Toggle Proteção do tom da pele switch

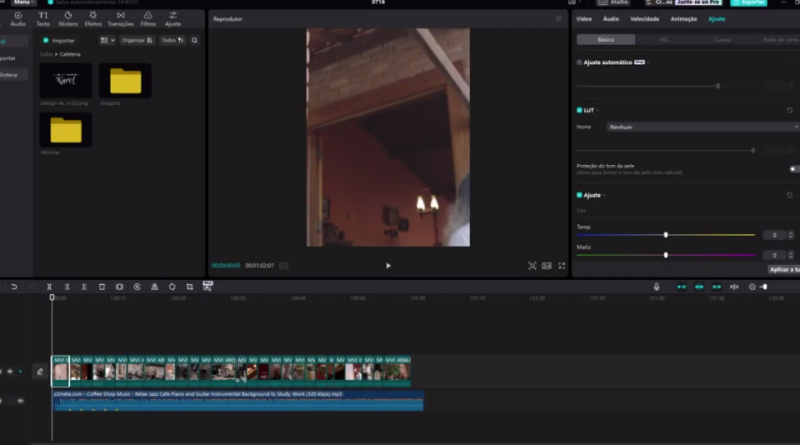[x=794, y=169]
